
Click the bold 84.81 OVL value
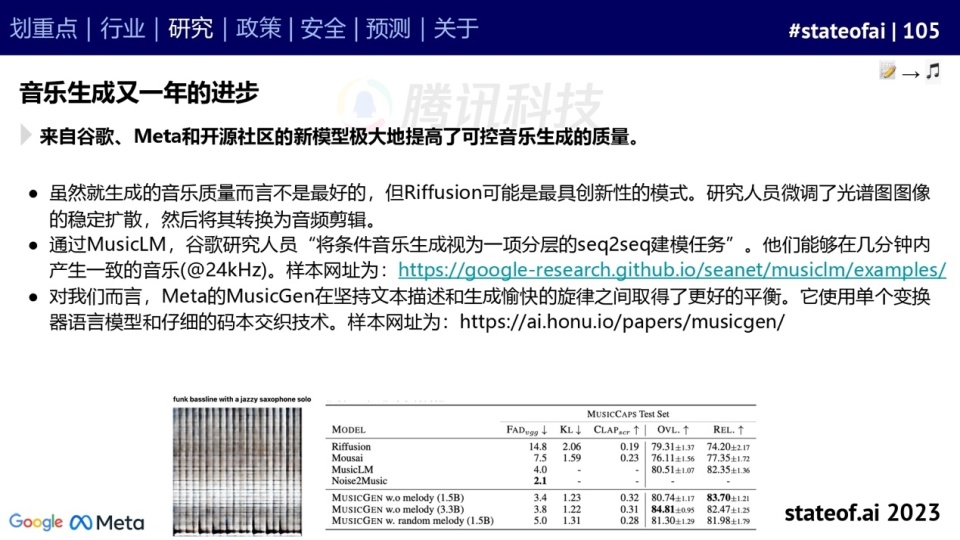coord(663,509)
